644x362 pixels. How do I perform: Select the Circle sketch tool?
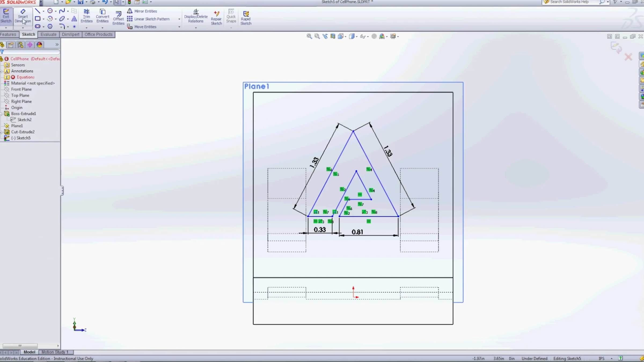[50, 11]
